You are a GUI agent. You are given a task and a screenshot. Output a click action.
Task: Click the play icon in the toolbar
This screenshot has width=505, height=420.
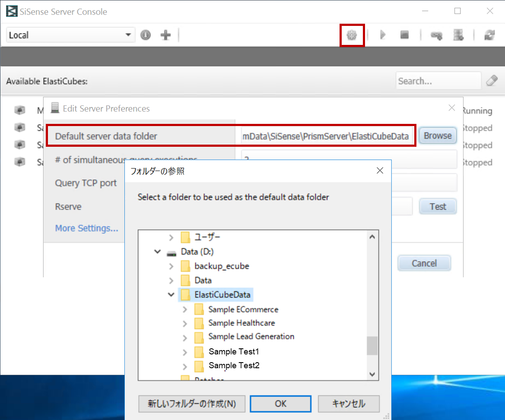click(x=383, y=35)
